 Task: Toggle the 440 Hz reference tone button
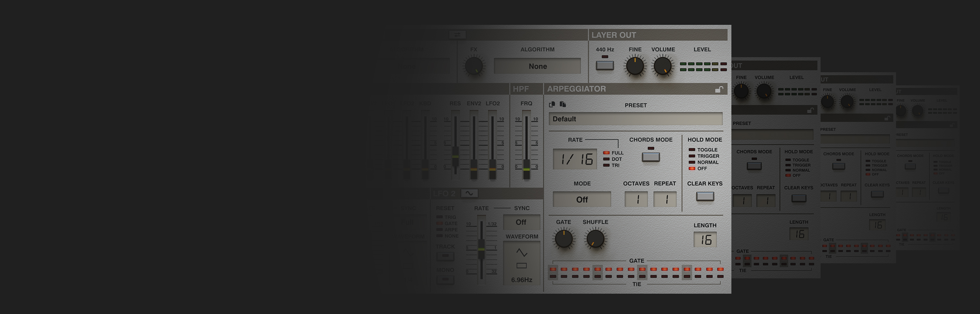605,65
